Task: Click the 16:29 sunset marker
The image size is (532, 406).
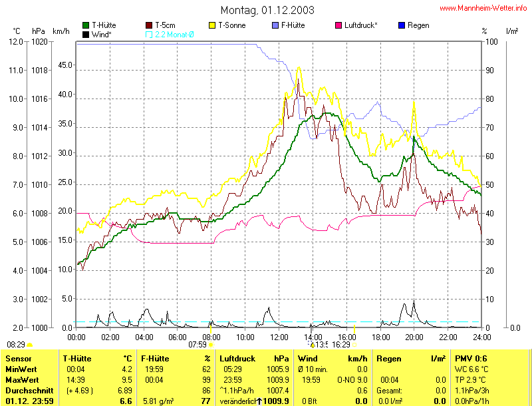Action: tap(354, 345)
